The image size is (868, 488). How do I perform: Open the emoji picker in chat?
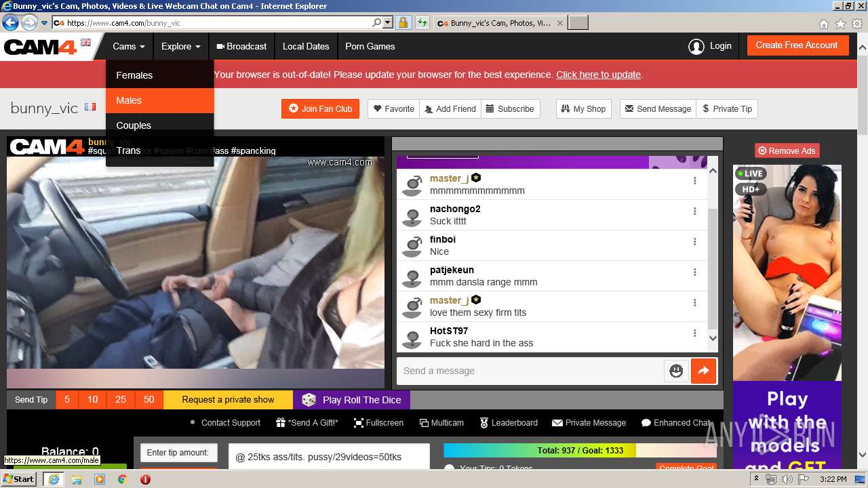tap(676, 371)
